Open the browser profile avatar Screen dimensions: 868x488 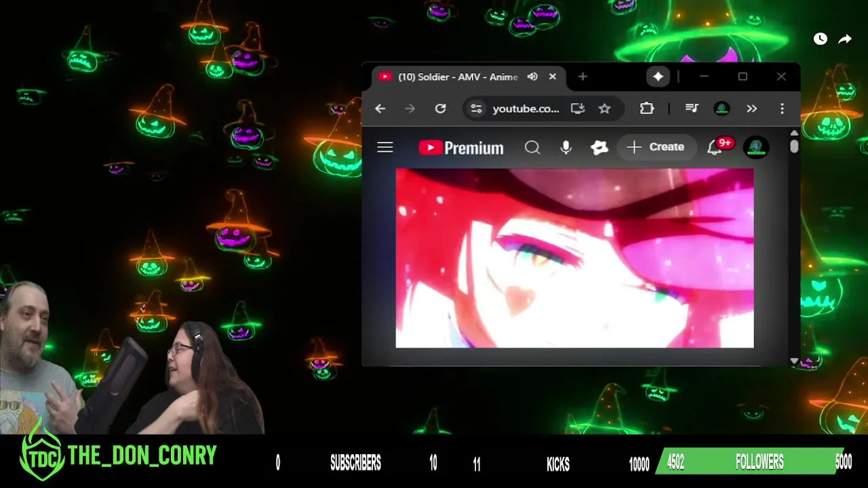coord(722,108)
